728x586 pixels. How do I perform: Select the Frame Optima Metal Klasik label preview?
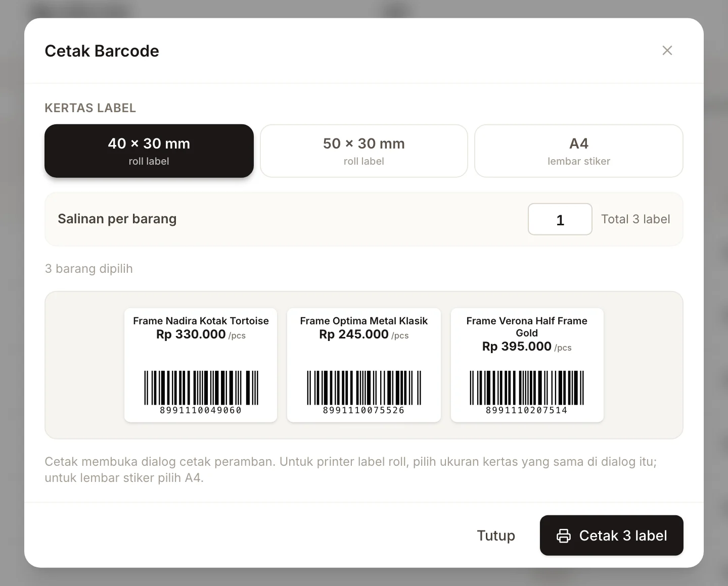click(x=364, y=365)
